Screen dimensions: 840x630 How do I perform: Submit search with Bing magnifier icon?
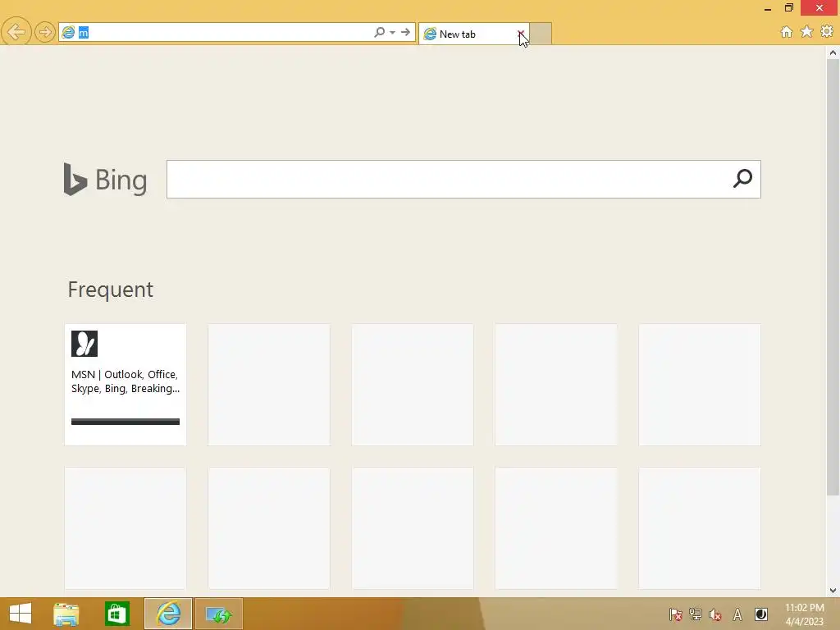point(742,178)
